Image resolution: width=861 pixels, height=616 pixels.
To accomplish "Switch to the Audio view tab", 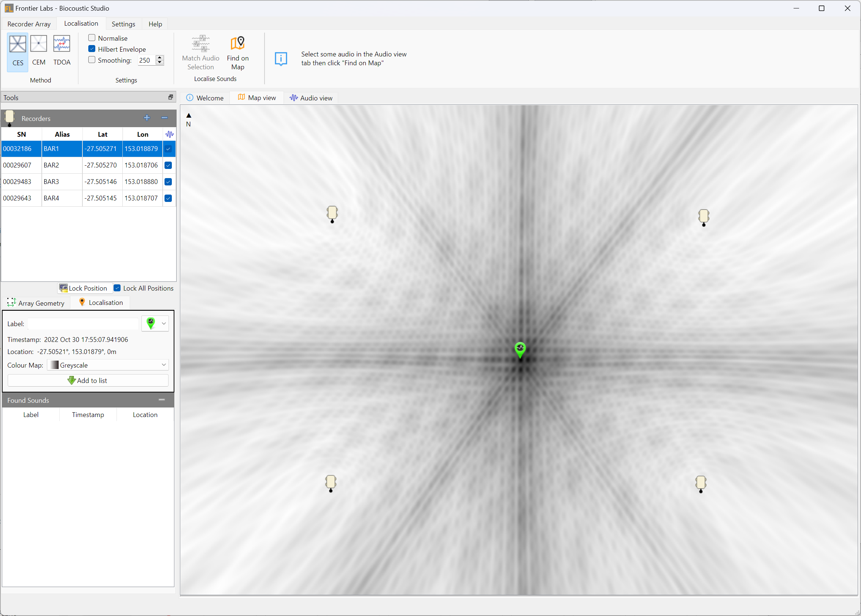I will 311,98.
